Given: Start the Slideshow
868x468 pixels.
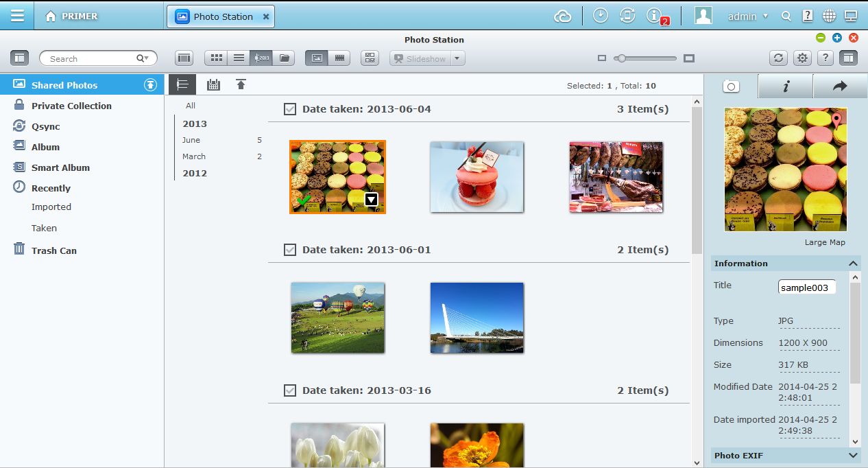Looking at the screenshot, I should tap(420, 58).
